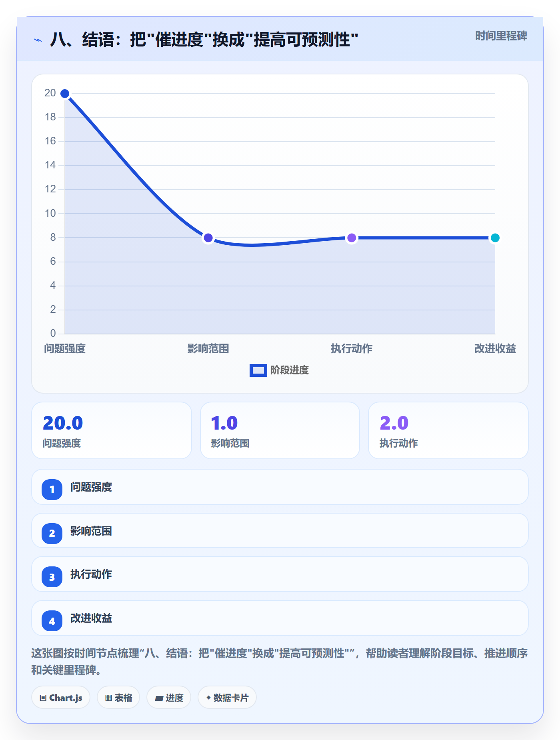This screenshot has width=560, height=740.
Task: Click the 执行动作 x-axis label
Action: coord(352,349)
